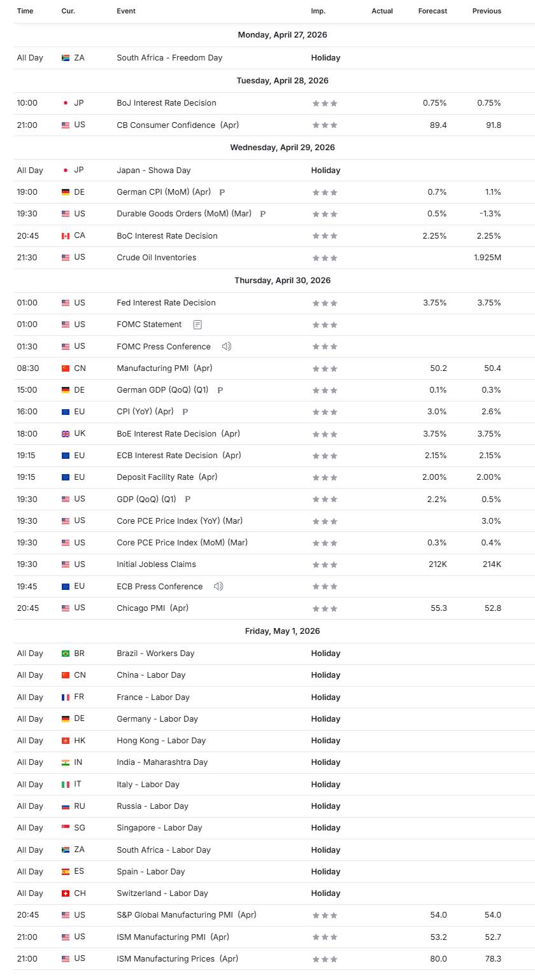The image size is (535, 980).
Task: Open the ECB Interest Rate Decision event
Action: 169,456
